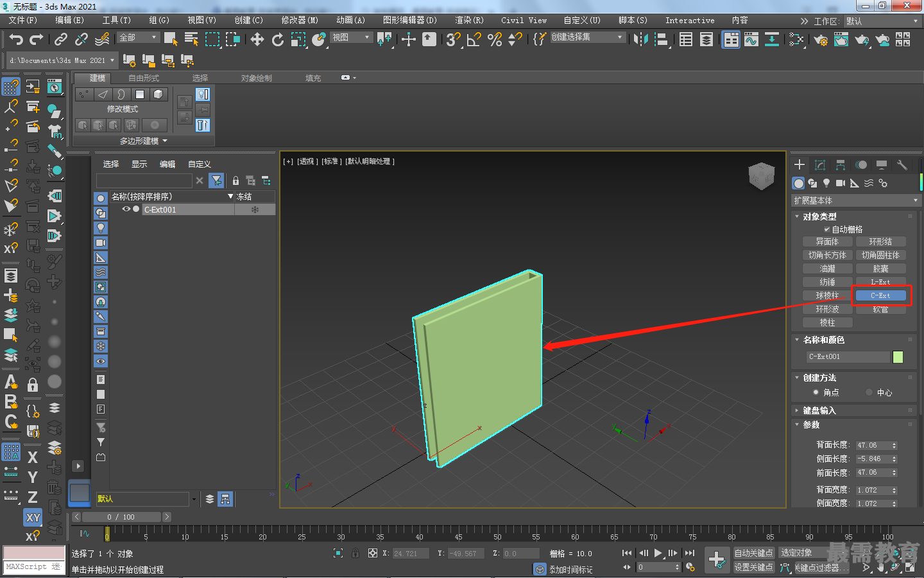Screen dimensions: 924x578
Task: Open the Civil View menu
Action: point(524,21)
